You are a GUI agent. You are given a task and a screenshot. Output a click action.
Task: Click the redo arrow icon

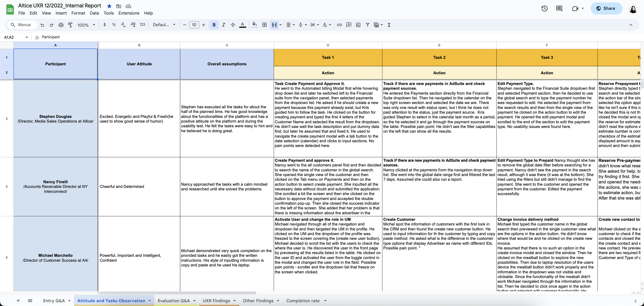51,25
